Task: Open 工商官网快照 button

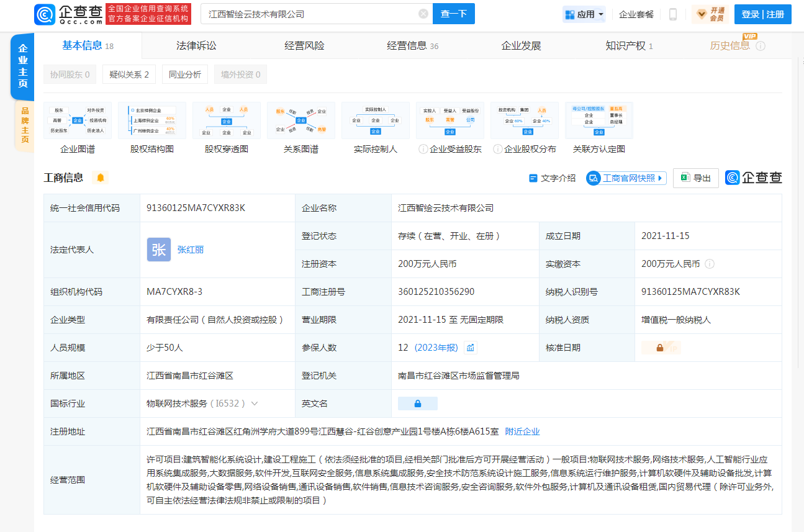Action: [x=626, y=178]
